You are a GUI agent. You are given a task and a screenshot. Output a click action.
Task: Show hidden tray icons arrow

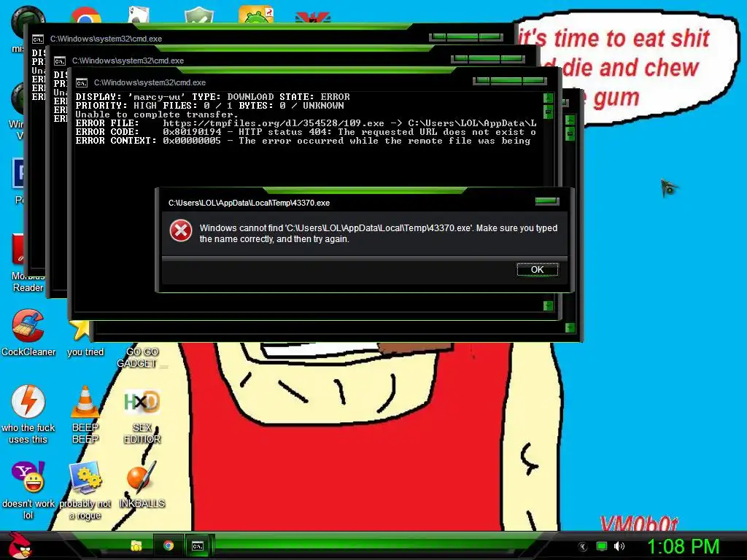[582, 546]
